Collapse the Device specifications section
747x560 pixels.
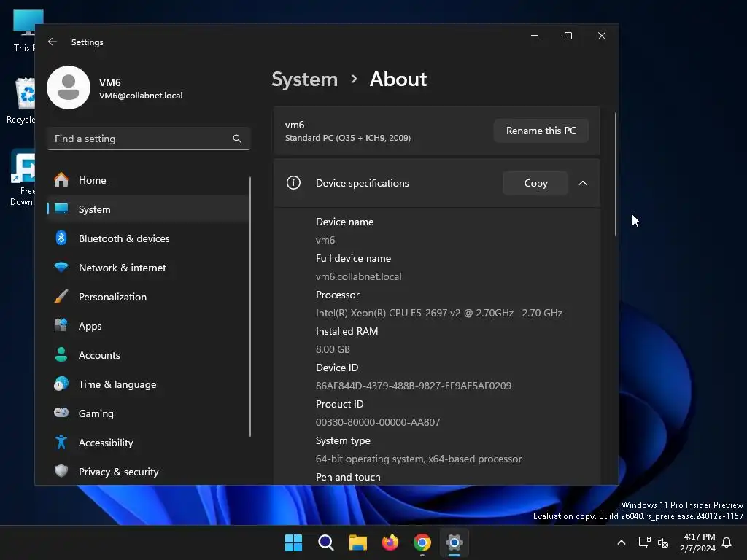583,183
